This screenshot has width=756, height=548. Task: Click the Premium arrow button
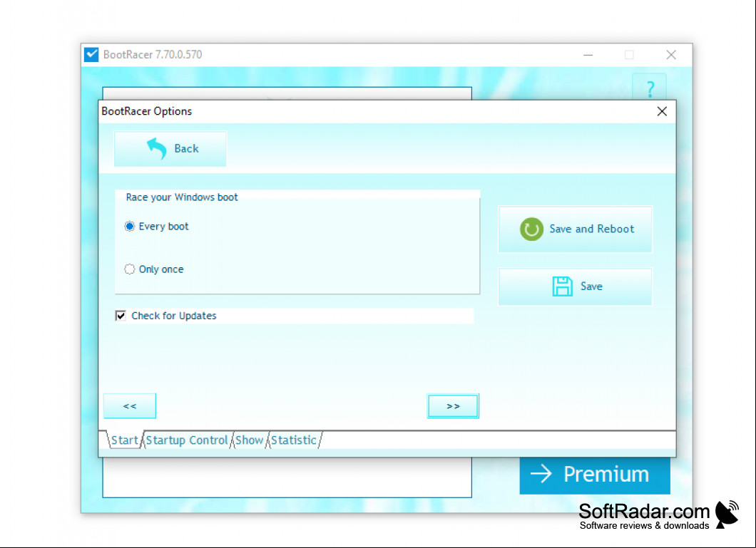point(595,475)
